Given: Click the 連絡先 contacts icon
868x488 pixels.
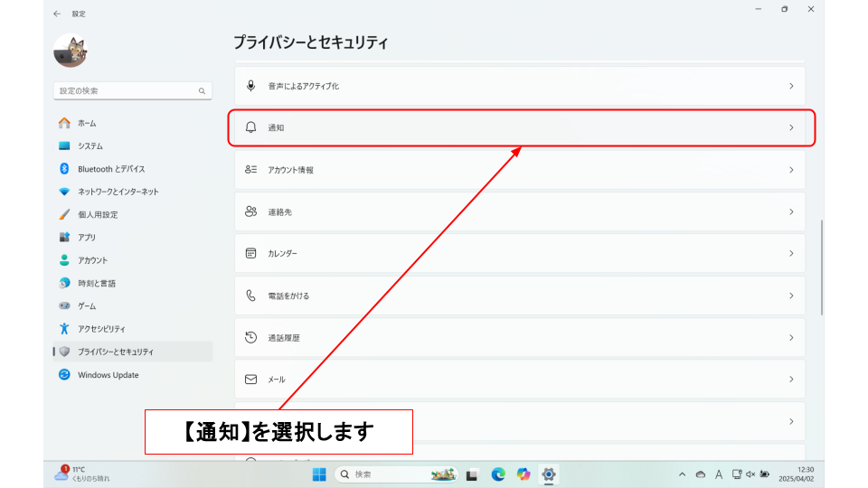Looking at the screenshot, I should (251, 211).
